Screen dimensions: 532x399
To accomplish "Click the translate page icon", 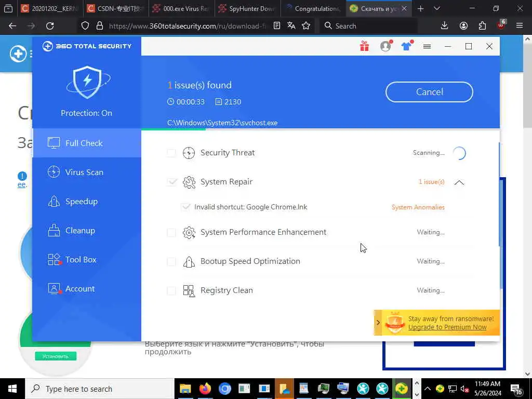I will [x=291, y=26].
